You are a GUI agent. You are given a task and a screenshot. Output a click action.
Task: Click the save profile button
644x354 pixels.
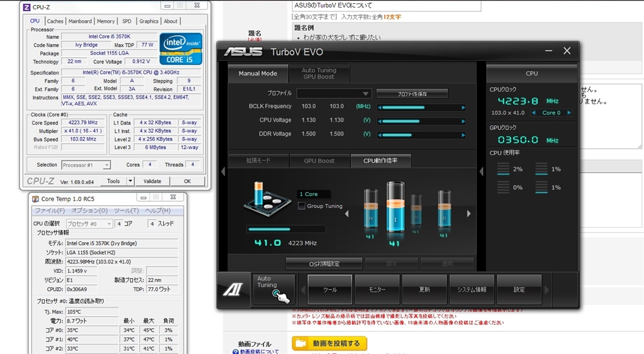tap(412, 94)
